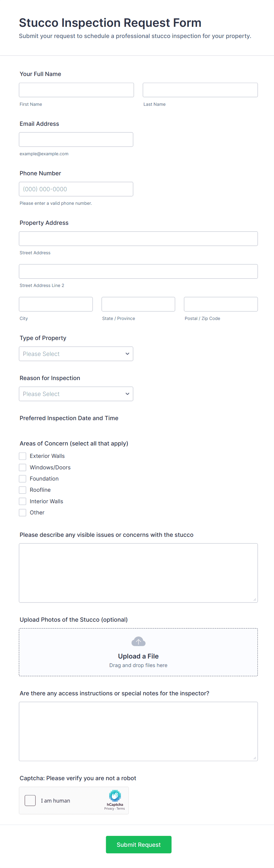Check the I am human captcha box
The width and height of the screenshot is (274, 868).
[30, 801]
